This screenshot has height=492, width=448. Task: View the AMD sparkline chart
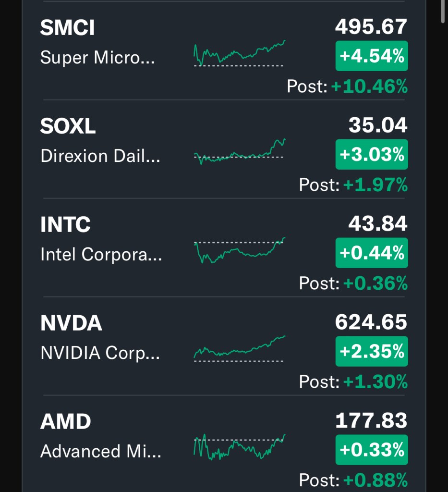[x=239, y=447]
